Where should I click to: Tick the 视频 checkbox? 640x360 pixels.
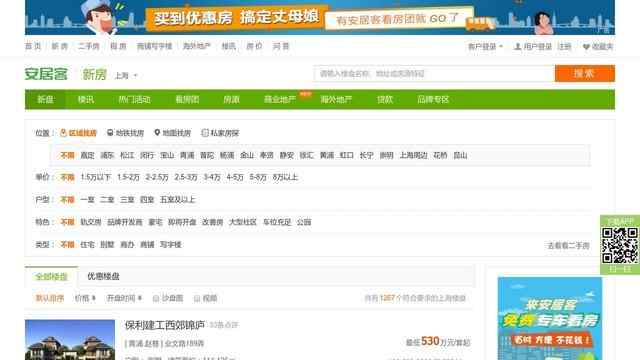[x=197, y=298]
